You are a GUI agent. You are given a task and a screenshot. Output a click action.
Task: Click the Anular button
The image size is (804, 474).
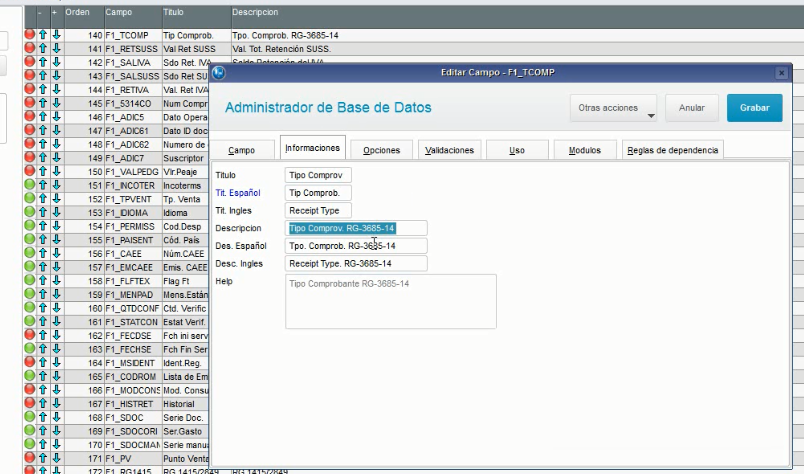(692, 108)
